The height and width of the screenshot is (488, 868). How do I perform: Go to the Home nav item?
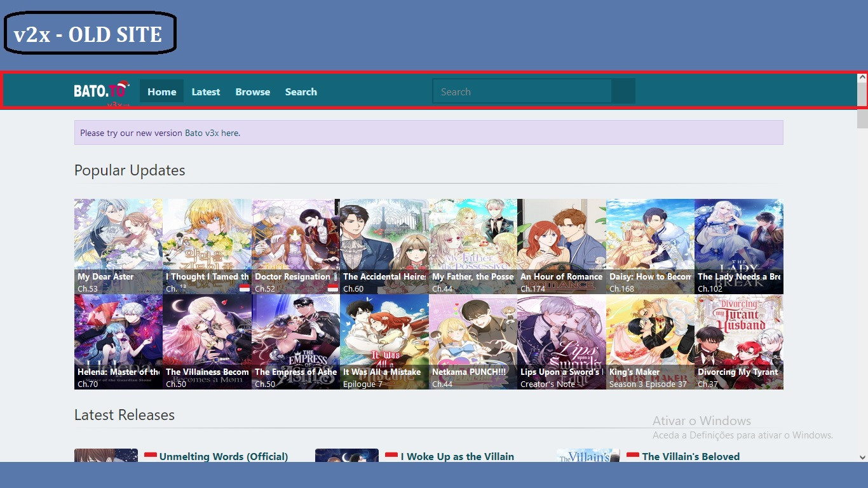click(x=162, y=91)
